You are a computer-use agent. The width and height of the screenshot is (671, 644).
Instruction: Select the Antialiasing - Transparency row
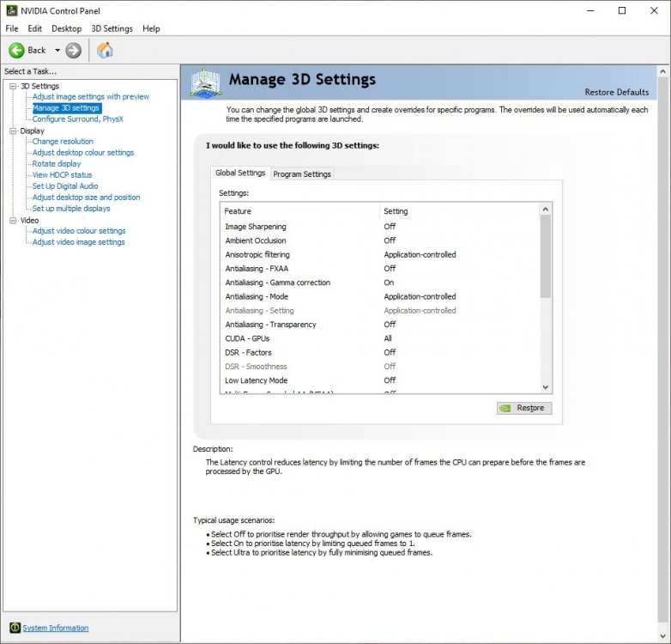pos(379,325)
